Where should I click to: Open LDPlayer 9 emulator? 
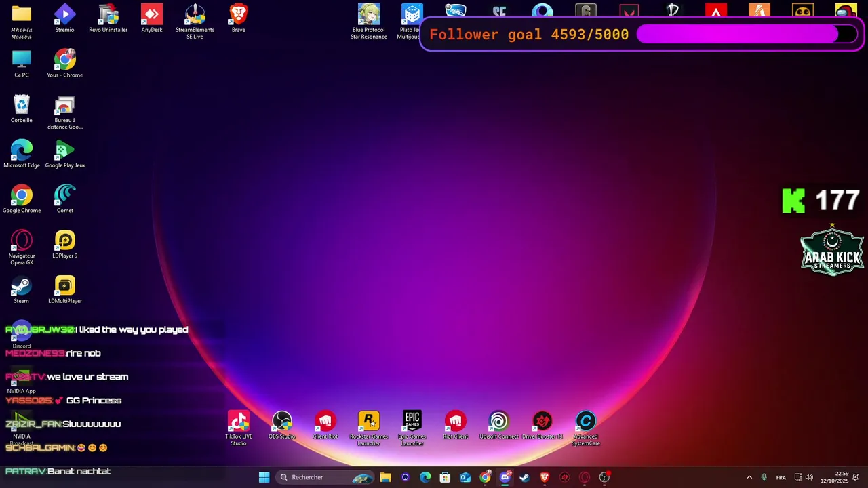point(65,244)
